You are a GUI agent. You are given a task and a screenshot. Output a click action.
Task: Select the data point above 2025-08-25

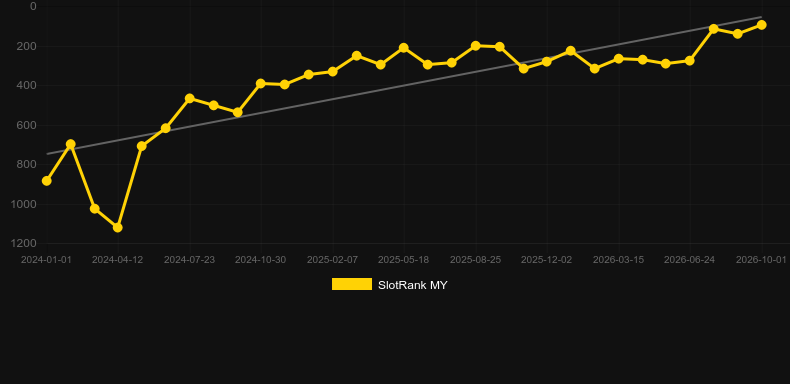pos(476,46)
